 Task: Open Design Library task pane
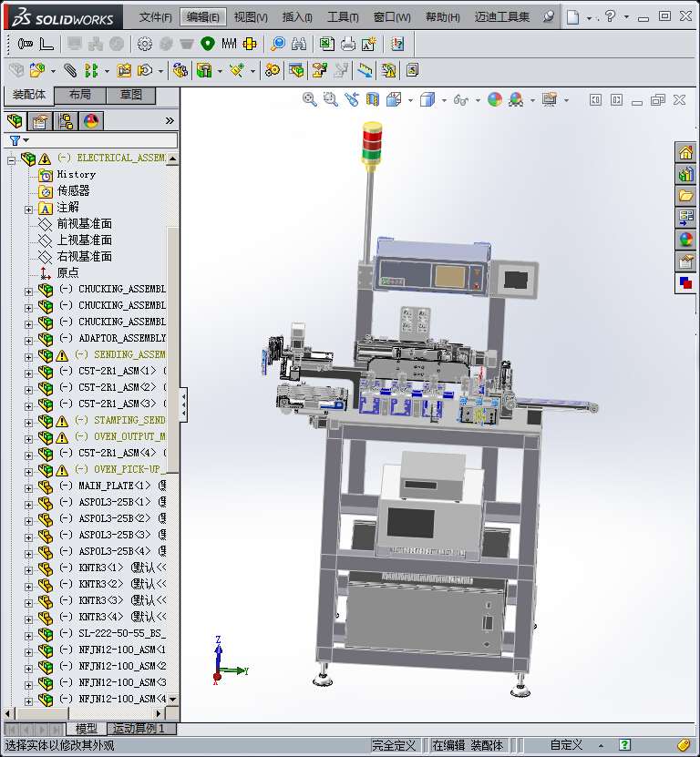(x=686, y=174)
